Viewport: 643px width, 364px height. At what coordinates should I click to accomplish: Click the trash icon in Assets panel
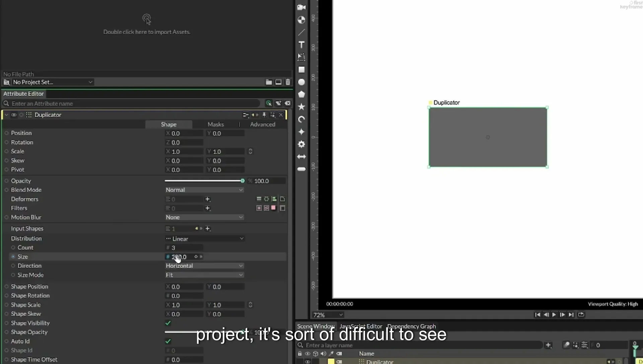[288, 82]
